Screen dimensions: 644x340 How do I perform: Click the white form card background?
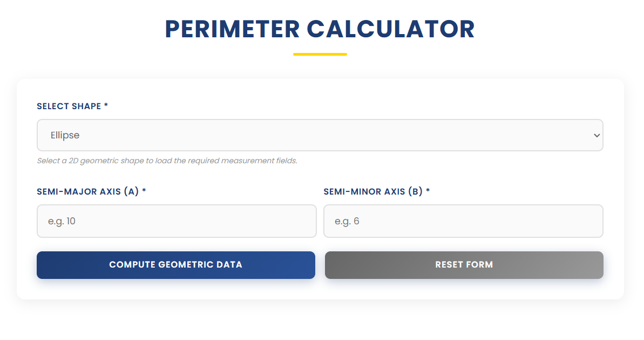(x=320, y=289)
